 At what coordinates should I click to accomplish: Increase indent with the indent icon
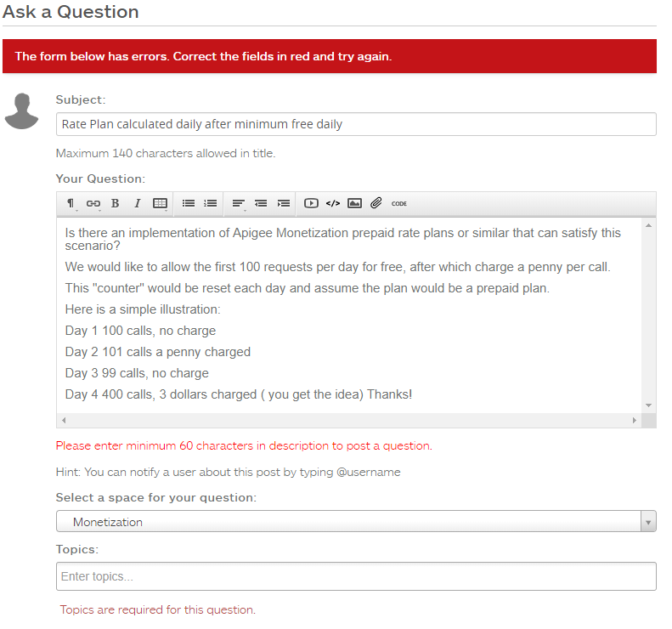(283, 203)
